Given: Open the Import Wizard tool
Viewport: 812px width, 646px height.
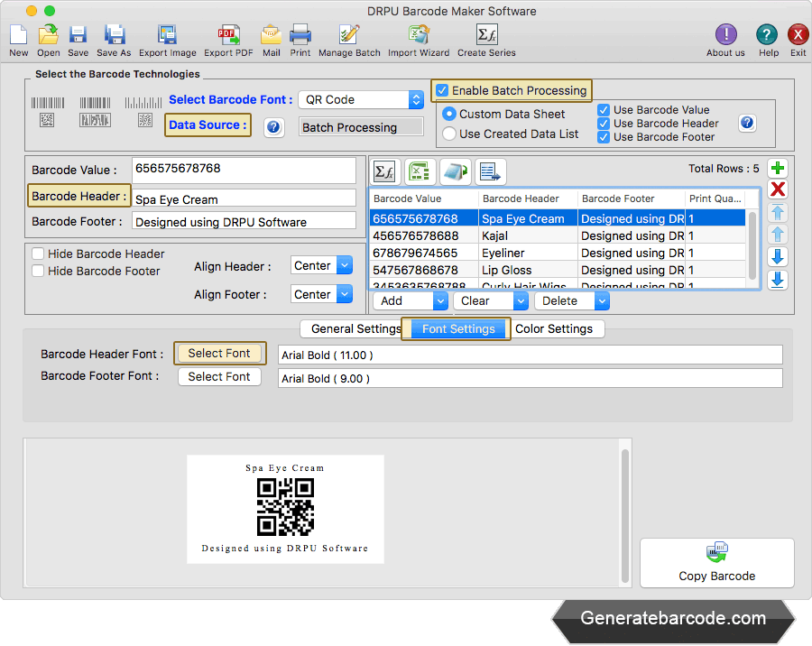Looking at the screenshot, I should tap(419, 36).
